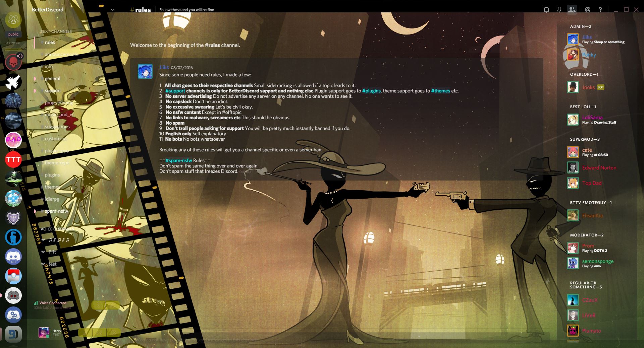Open the red-eyed robot Discord server
The image size is (644, 348).
[13, 295]
